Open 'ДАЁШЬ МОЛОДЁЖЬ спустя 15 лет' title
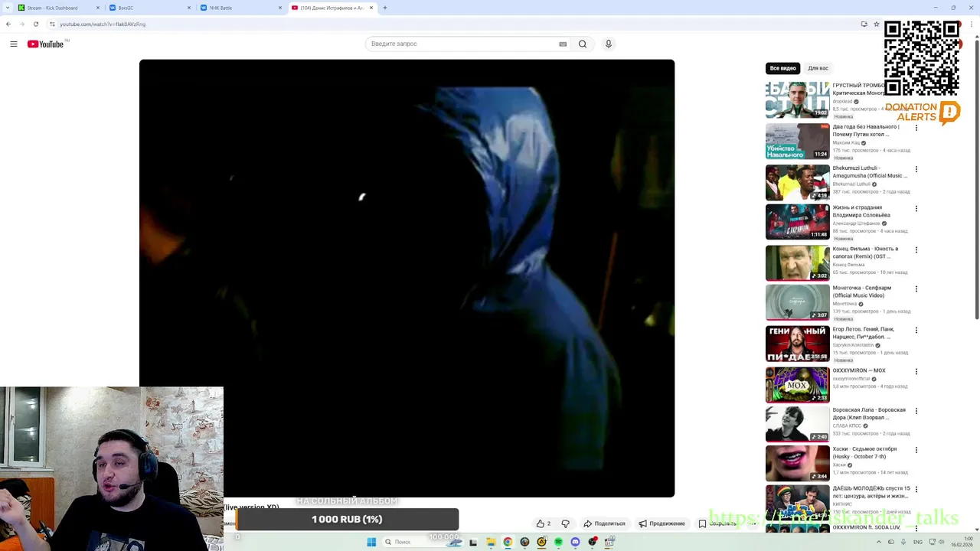The height and width of the screenshot is (551, 980). (x=871, y=492)
